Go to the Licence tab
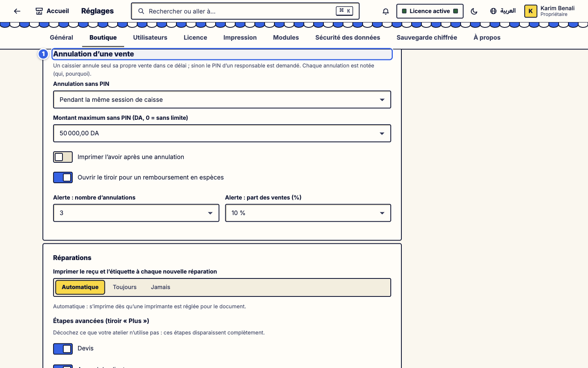588x368 pixels. (195, 38)
